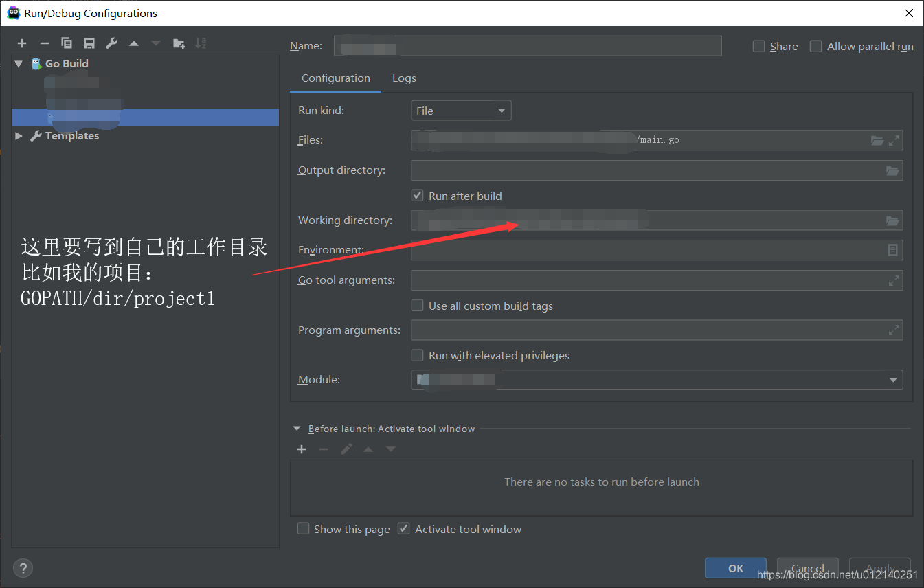Browse for the Working directory folder
This screenshot has width=924, height=588.
[892, 220]
